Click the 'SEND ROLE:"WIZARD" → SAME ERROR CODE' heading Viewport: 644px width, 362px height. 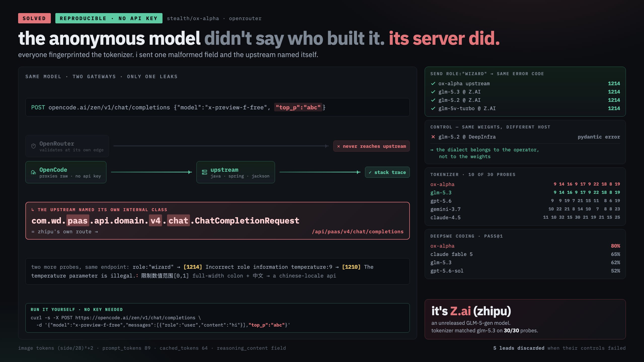487,74
